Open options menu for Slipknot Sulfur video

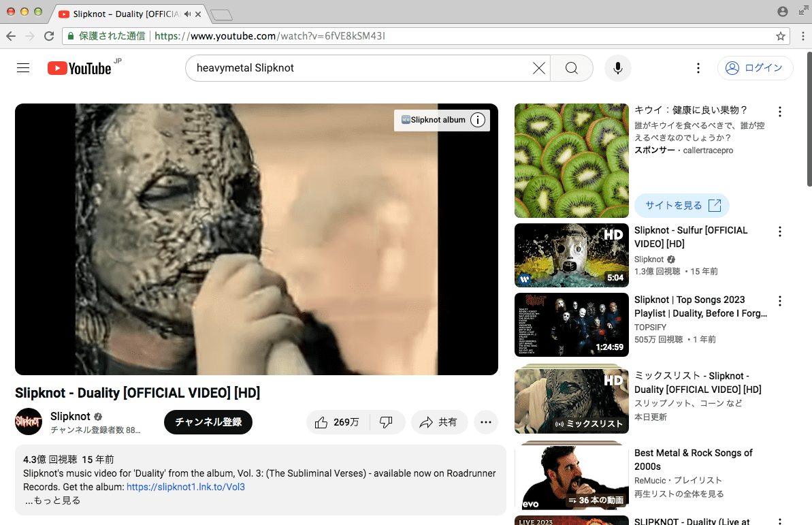tap(779, 232)
